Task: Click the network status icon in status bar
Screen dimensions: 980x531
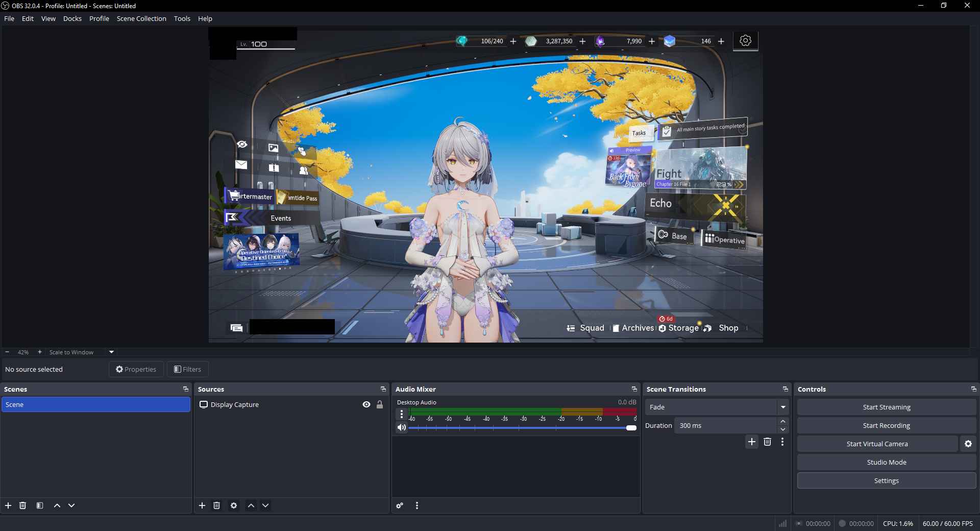Action: point(782,523)
